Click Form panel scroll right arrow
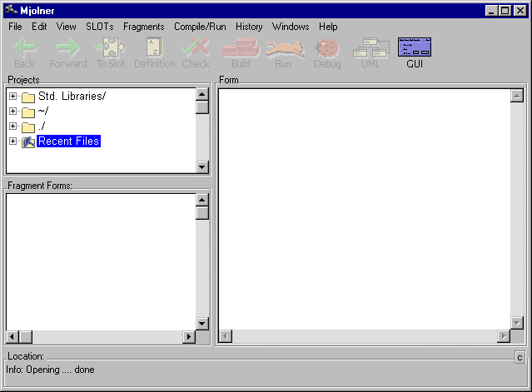The height and width of the screenshot is (392, 532). click(502, 336)
